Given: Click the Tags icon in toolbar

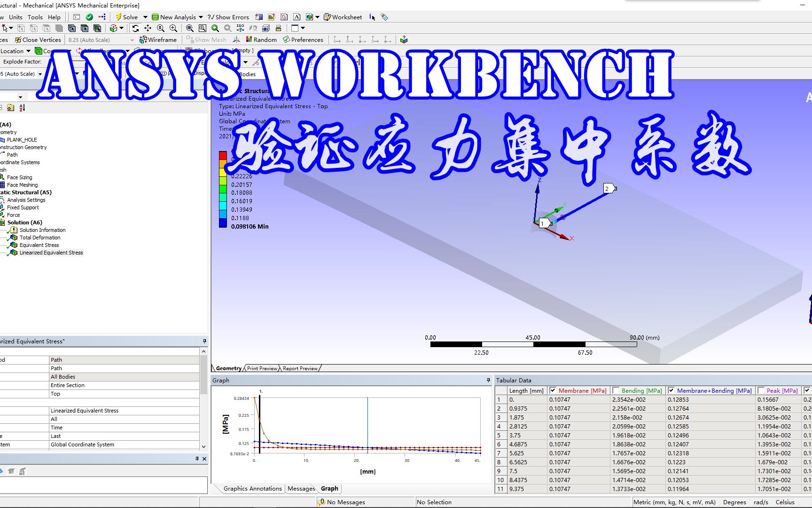Looking at the screenshot, I should pos(384,17).
